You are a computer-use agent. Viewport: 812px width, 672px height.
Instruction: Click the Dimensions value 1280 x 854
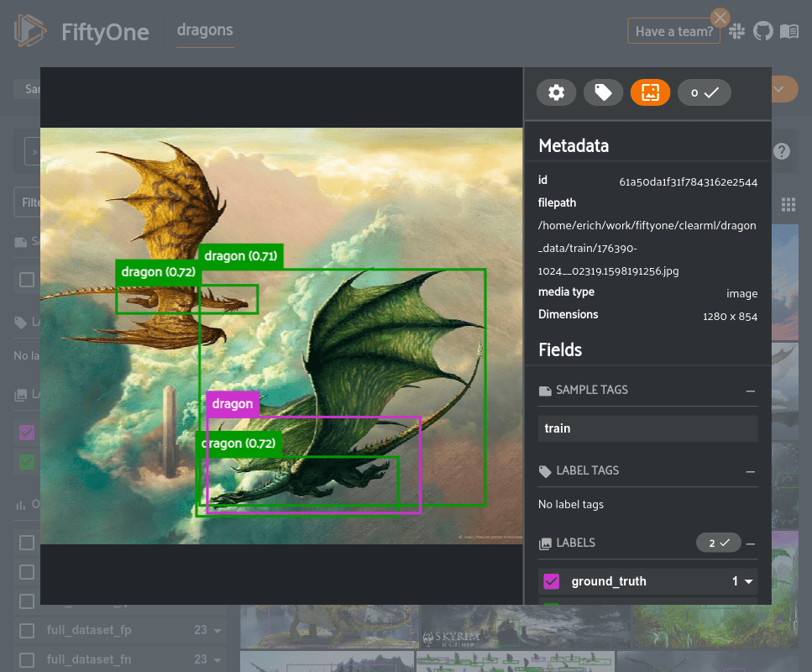pyautogui.click(x=730, y=316)
